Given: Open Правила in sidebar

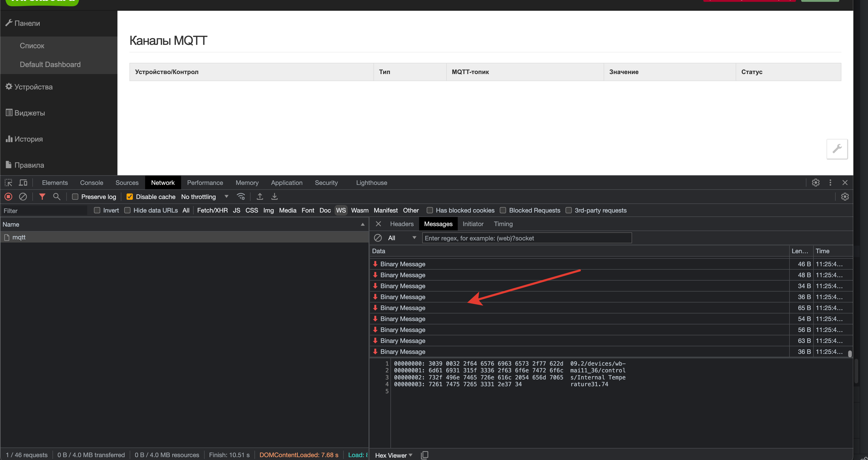Looking at the screenshot, I should tap(25, 165).
